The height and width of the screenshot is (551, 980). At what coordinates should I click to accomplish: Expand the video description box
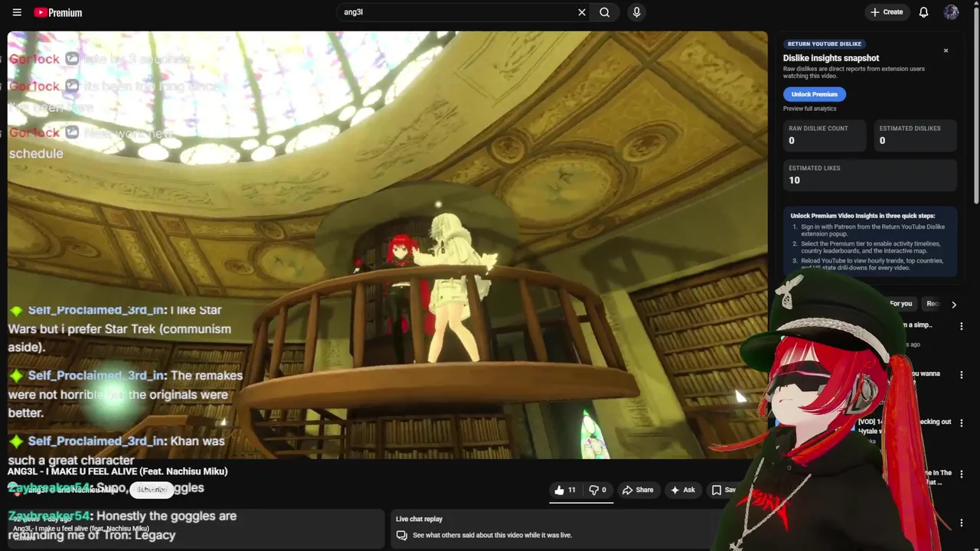(x=196, y=528)
